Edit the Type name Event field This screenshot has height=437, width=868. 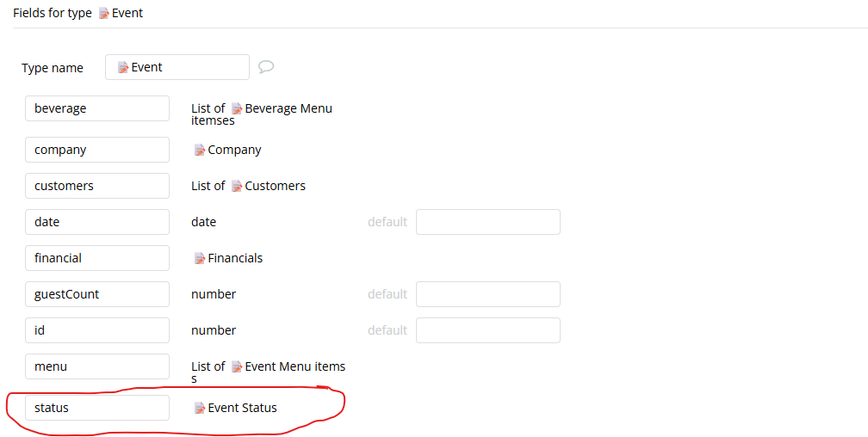(177, 67)
